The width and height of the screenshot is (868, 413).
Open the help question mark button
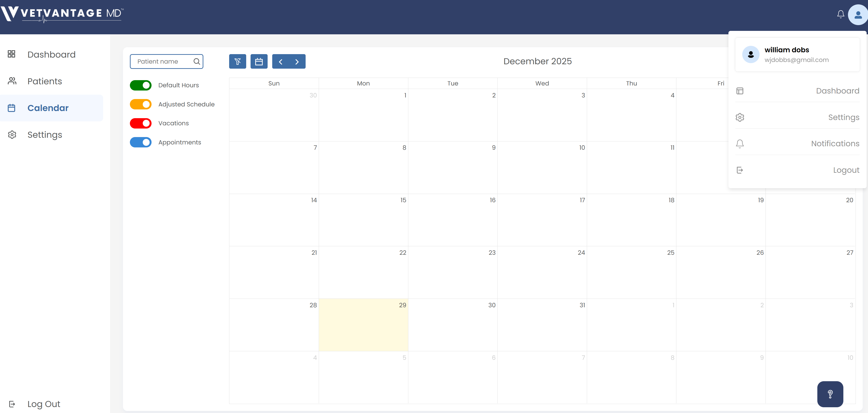tap(830, 394)
